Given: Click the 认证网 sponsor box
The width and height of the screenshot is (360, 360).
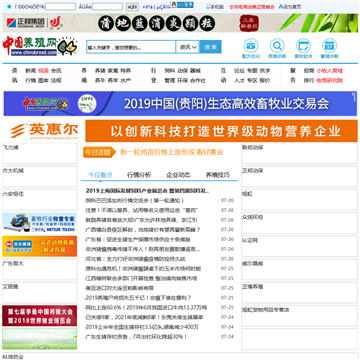Looking at the screenshot, I should [299, 246].
